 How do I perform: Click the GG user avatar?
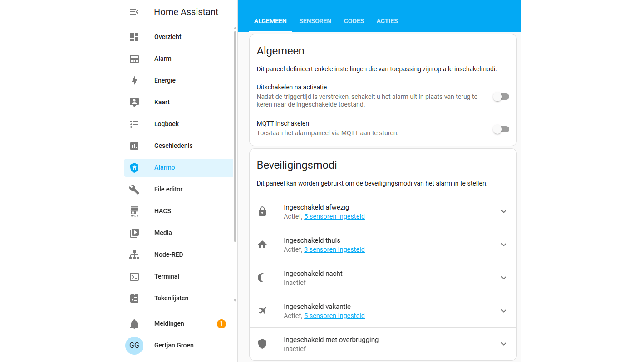(x=134, y=345)
